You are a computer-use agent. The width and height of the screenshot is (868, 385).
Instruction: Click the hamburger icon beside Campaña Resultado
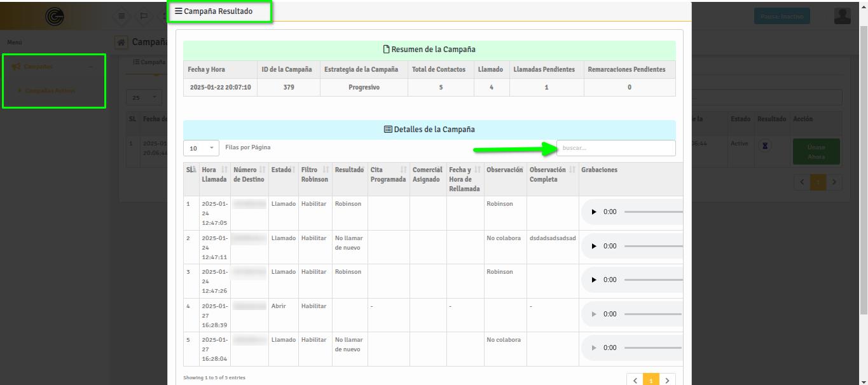click(179, 11)
